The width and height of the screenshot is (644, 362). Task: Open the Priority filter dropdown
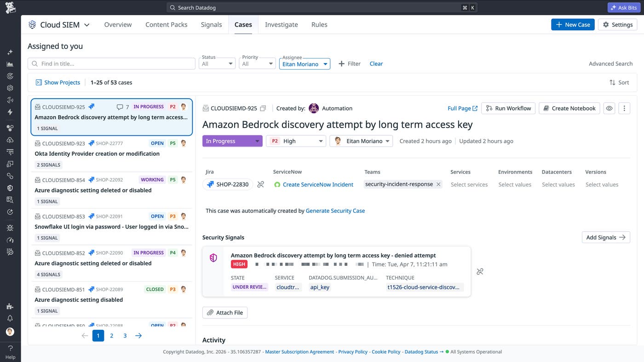click(x=257, y=64)
